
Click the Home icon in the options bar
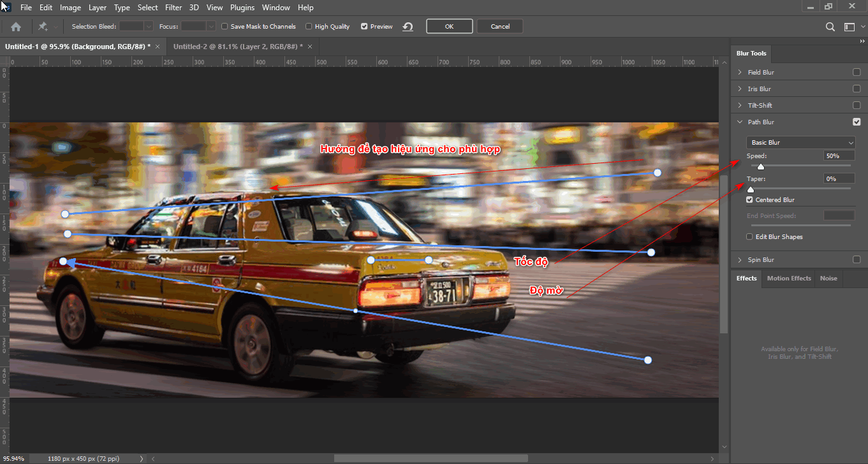(x=15, y=26)
